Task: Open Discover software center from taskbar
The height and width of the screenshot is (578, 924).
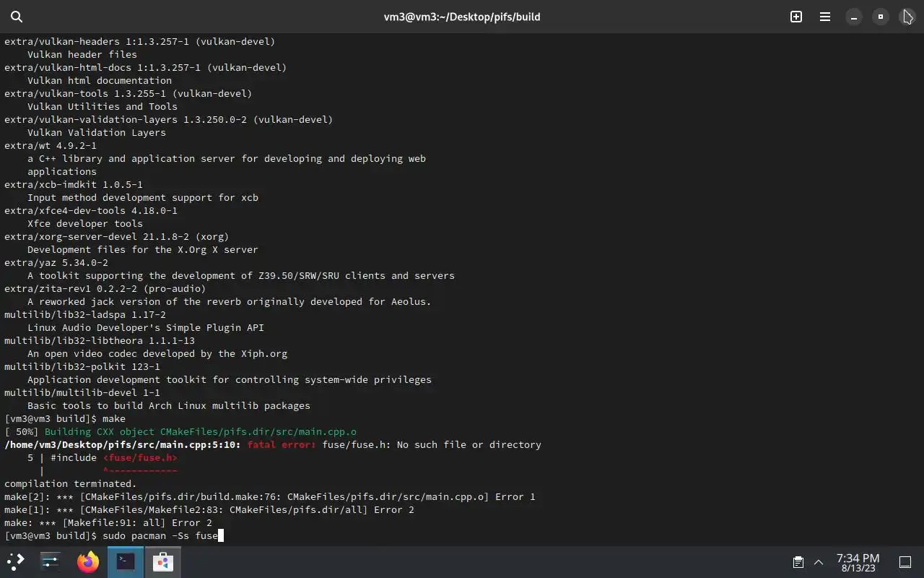Action: (163, 561)
